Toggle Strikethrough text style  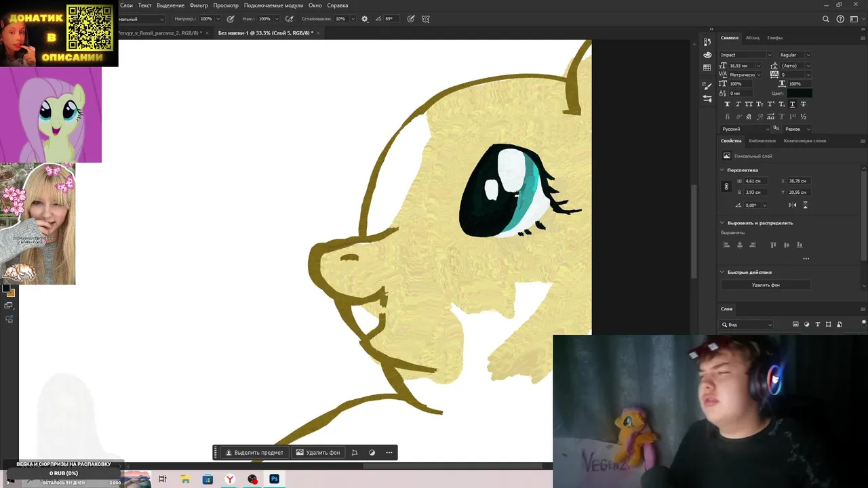coord(804,104)
